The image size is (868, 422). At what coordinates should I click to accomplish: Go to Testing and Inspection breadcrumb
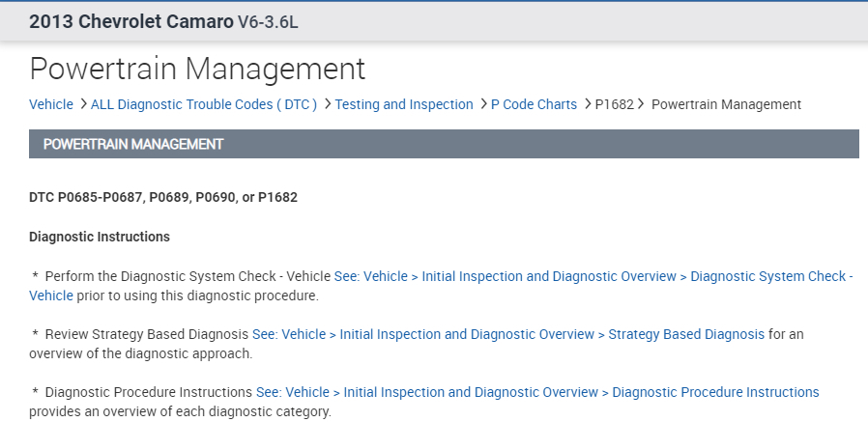tap(404, 104)
